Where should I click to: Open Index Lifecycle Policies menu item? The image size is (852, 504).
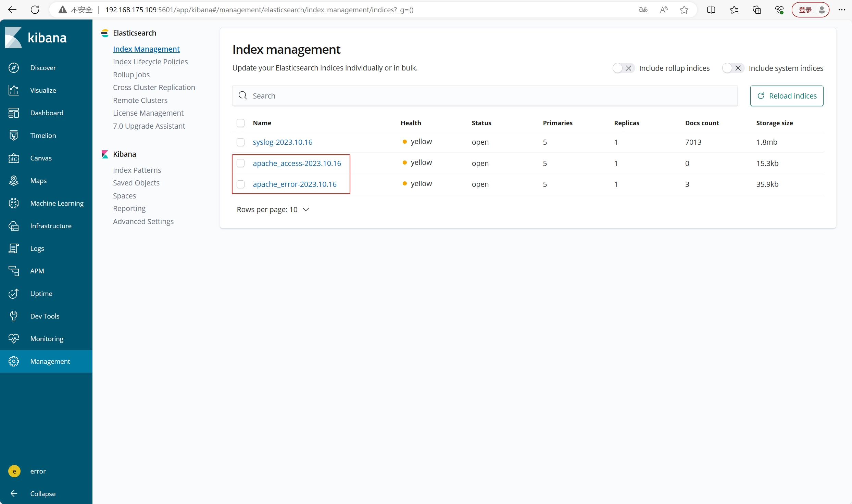pos(150,62)
